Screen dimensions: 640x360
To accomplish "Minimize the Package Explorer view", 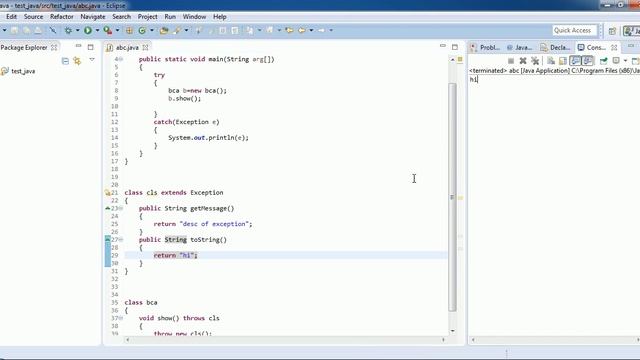I will (x=78, y=46).
